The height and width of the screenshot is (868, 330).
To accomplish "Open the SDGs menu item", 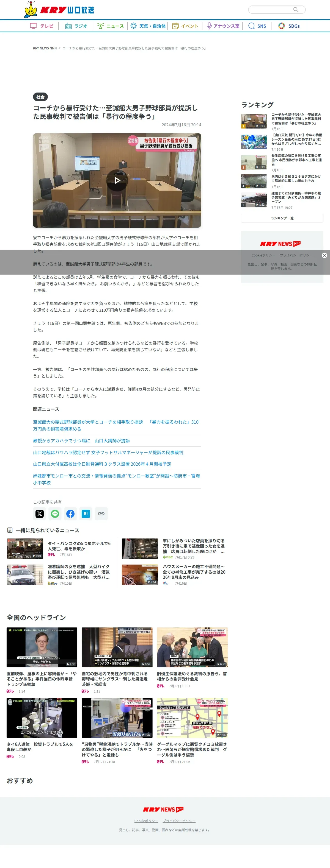I will click(289, 26).
